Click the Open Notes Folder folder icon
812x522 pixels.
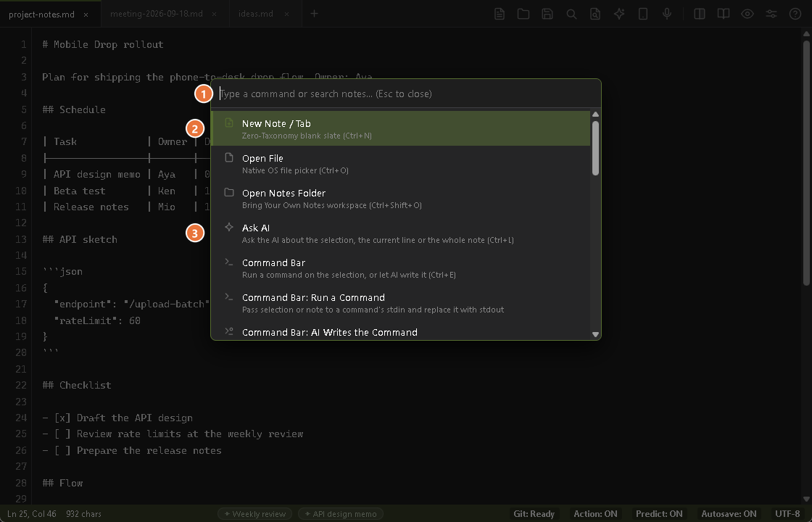pyautogui.click(x=229, y=192)
